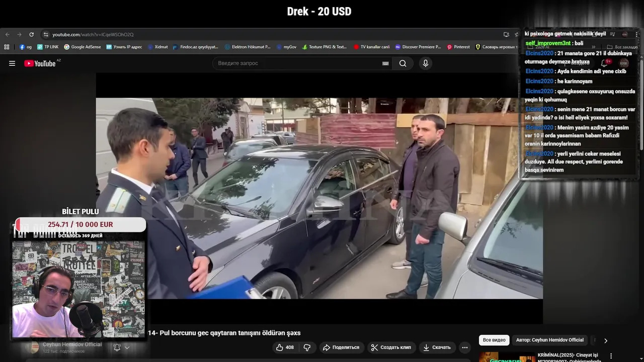This screenshot has width=644, height=362.
Task: Open the on-screen keyboard icon in search box
Action: 385,63
